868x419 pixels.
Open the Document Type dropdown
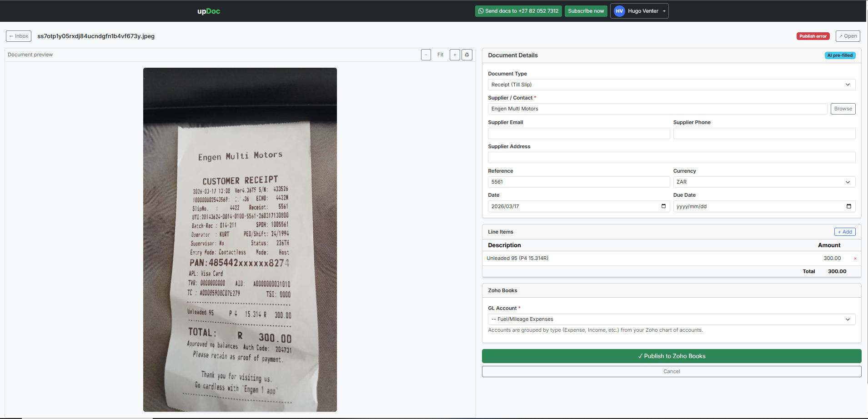672,85
